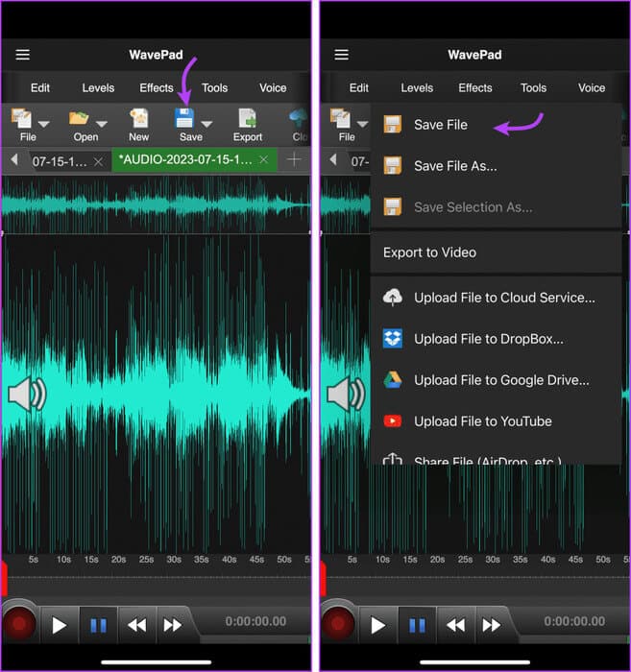
Task: Select Voice tab in left screen
Action: click(x=273, y=88)
